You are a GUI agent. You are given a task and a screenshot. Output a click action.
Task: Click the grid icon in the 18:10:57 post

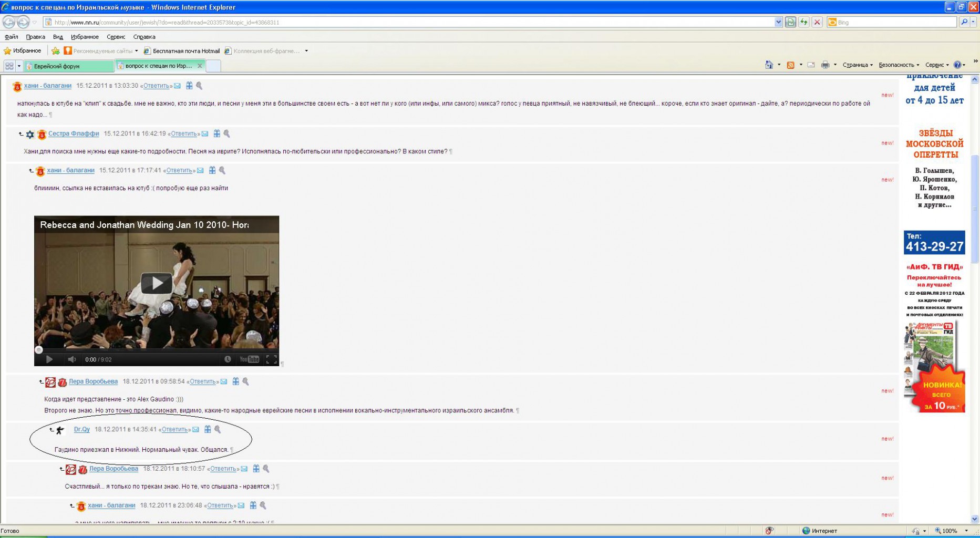(x=256, y=469)
